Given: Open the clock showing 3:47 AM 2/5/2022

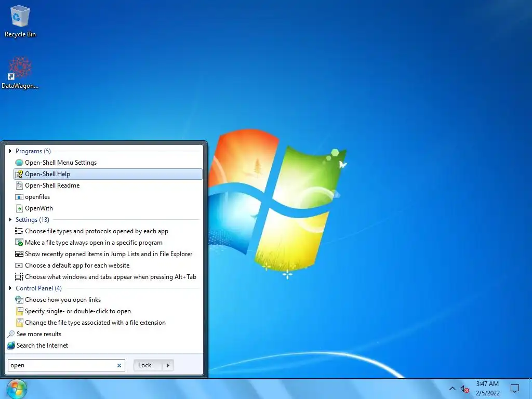Looking at the screenshot, I should click(x=487, y=389).
